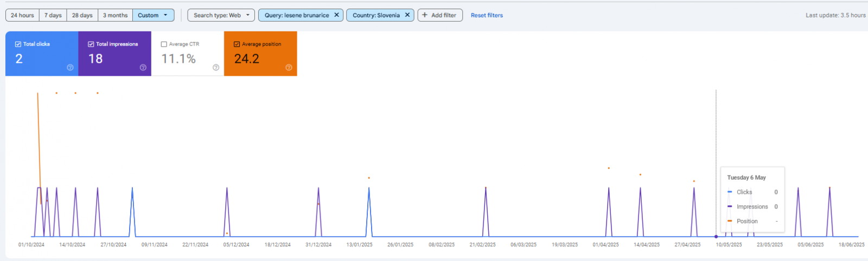Choose the 28 days range
Screen dimensions: 868x261
tap(82, 15)
